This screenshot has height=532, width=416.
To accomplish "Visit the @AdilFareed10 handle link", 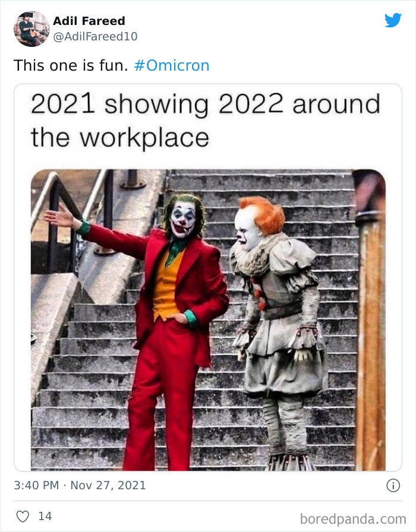I will pos(95,36).
